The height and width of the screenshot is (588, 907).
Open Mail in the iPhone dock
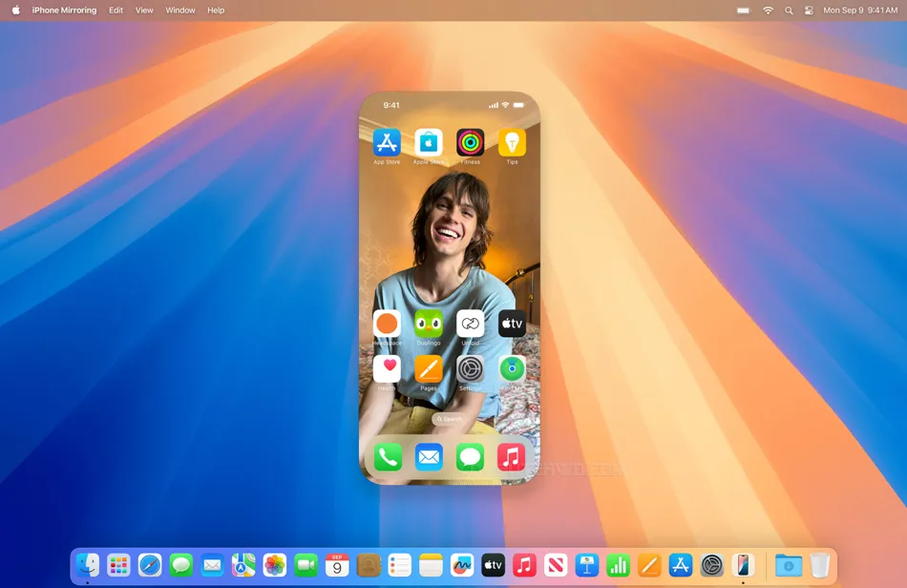coord(430,457)
